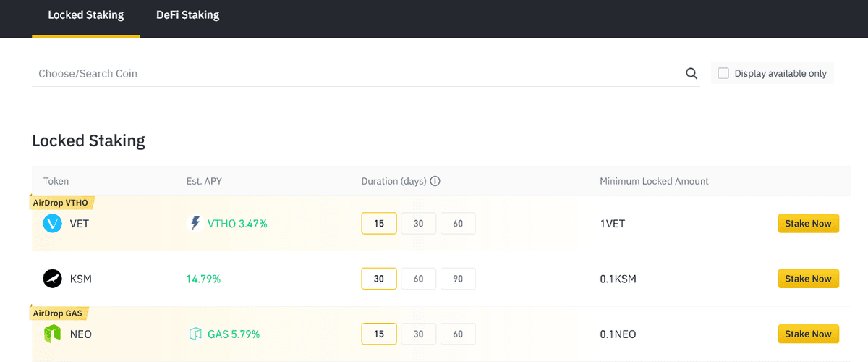868x362 pixels.
Task: Enable Display available only checkbox
Action: [x=723, y=73]
